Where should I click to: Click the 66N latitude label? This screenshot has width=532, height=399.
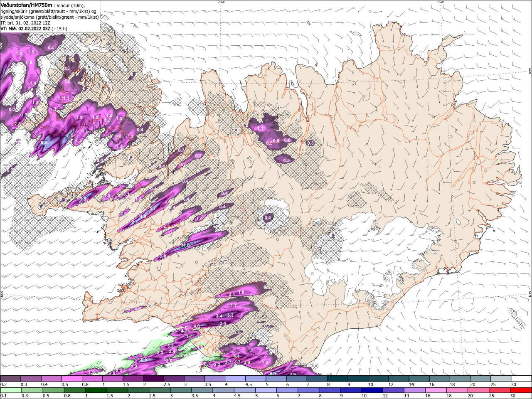pyautogui.click(x=530, y=72)
